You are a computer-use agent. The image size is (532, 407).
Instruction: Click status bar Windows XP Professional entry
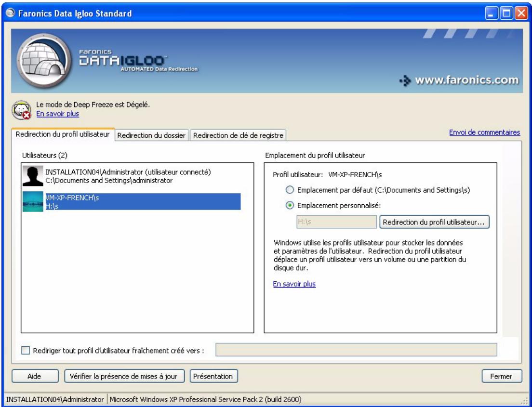205,399
